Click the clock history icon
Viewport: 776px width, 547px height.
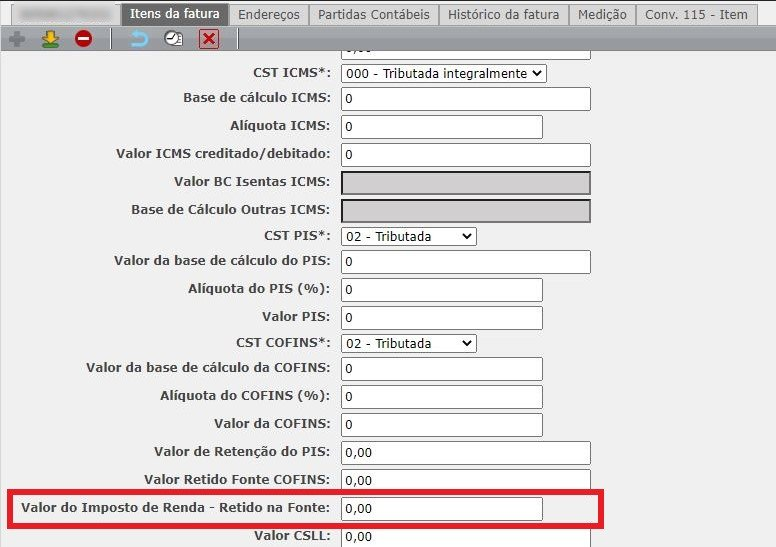point(173,39)
